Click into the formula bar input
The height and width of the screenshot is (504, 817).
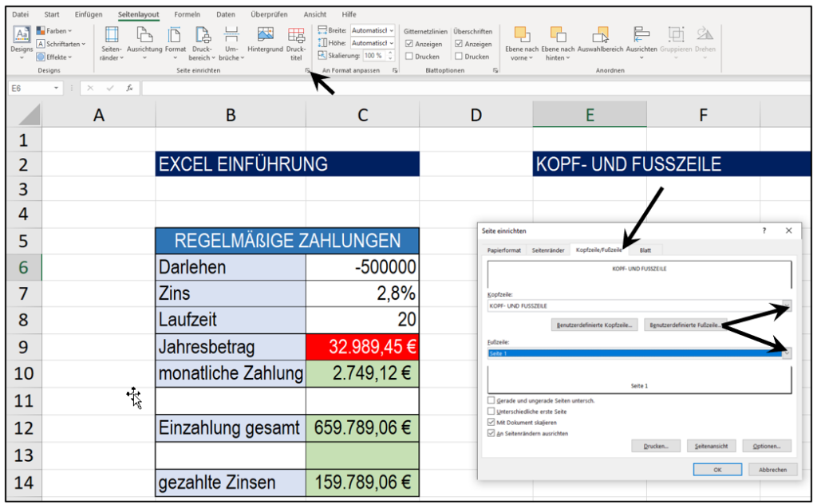point(476,89)
